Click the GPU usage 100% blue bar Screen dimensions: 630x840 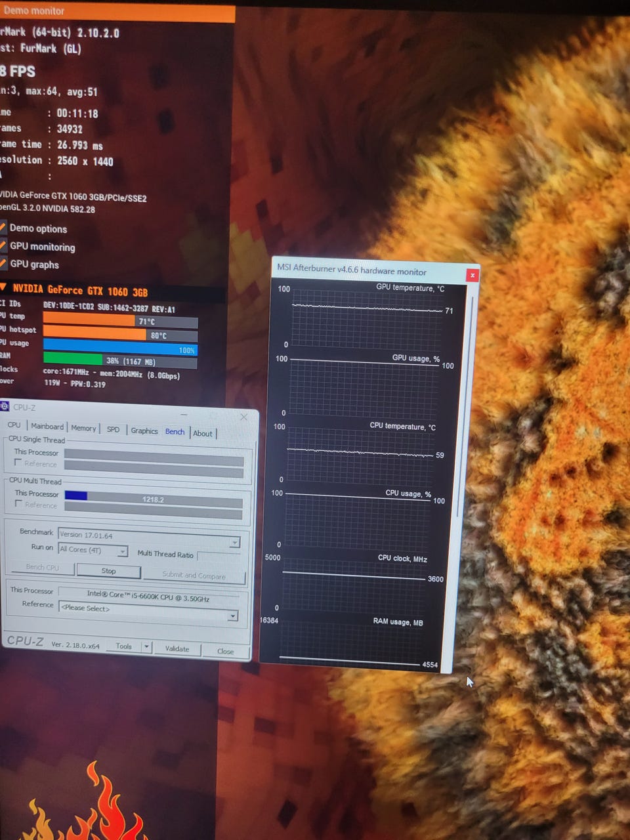[x=120, y=347]
